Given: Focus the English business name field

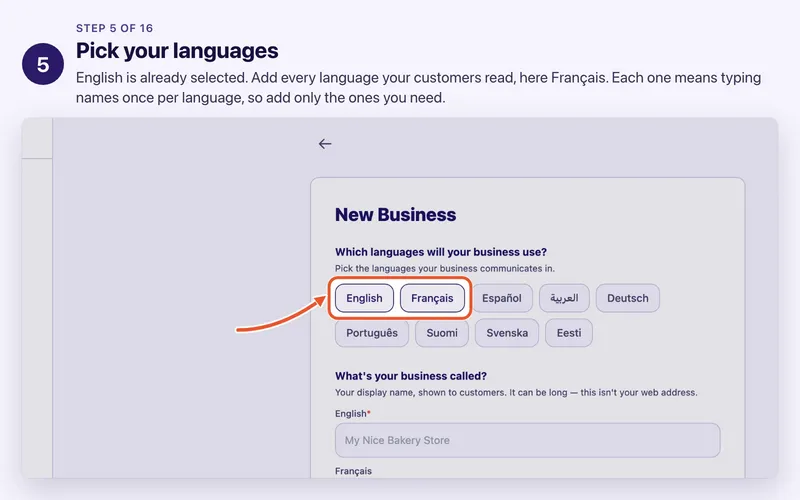Looking at the screenshot, I should 528,440.
